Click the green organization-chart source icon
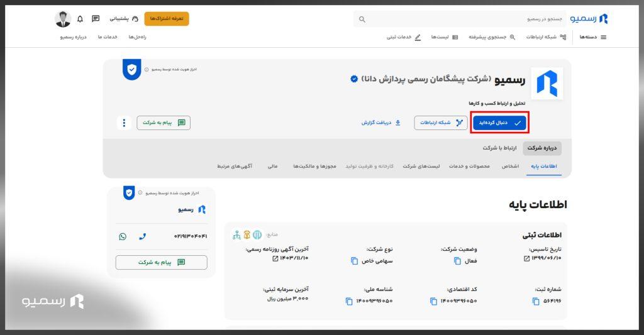Image resolution: width=644 pixels, height=335 pixels. click(236, 235)
